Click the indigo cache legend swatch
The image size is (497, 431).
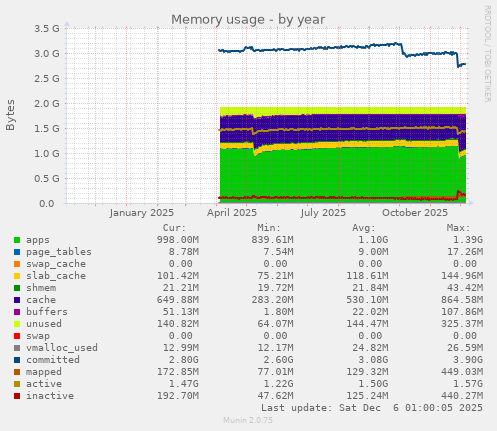click(17, 300)
